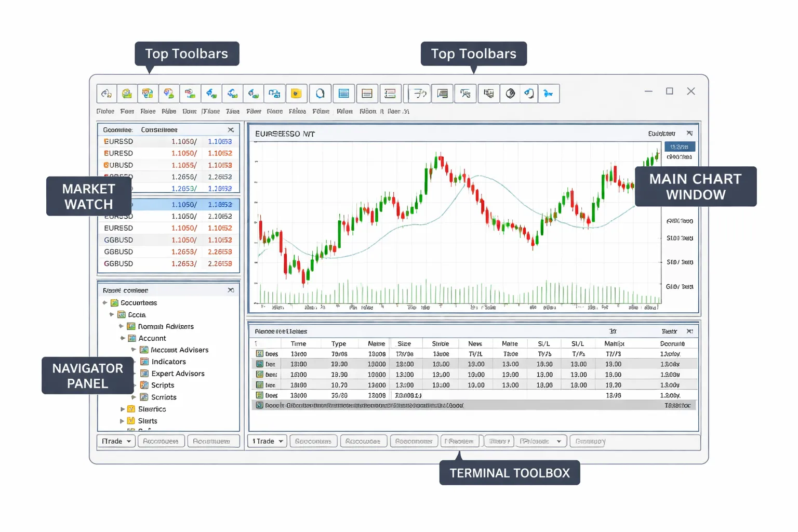Select the GUBUSD row in Market Watch

[x=168, y=165]
